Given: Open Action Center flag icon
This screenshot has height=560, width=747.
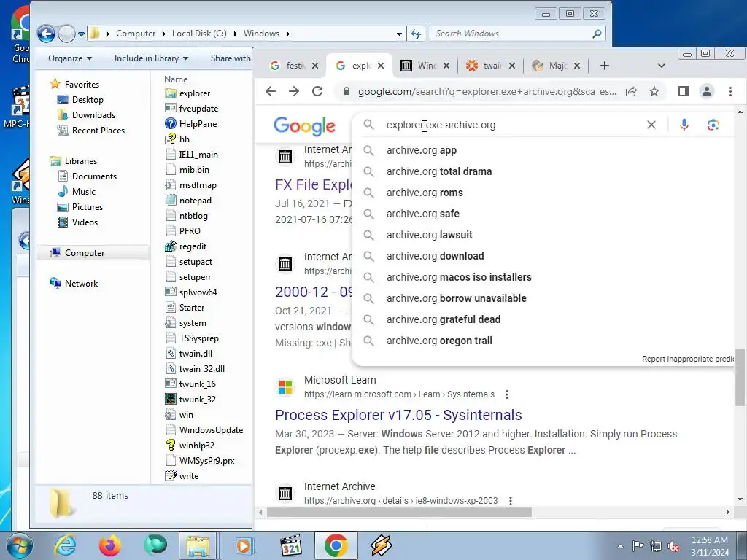Looking at the screenshot, I should (638, 545).
